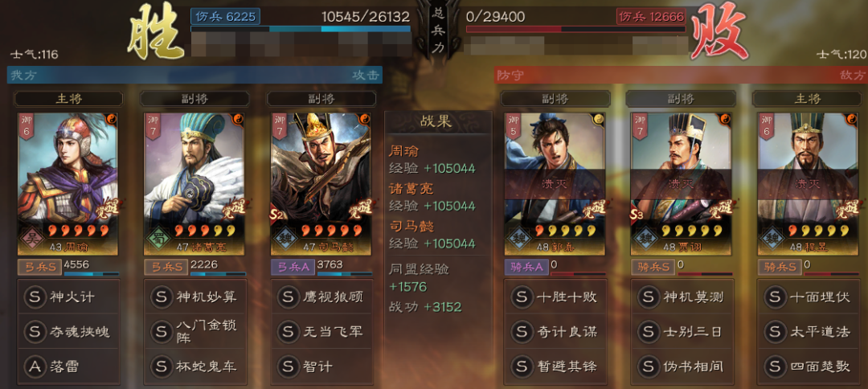Click the red enemy troop strength bar

[575, 29]
